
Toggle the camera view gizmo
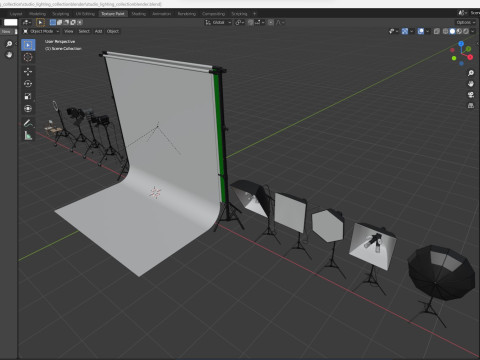click(x=471, y=95)
